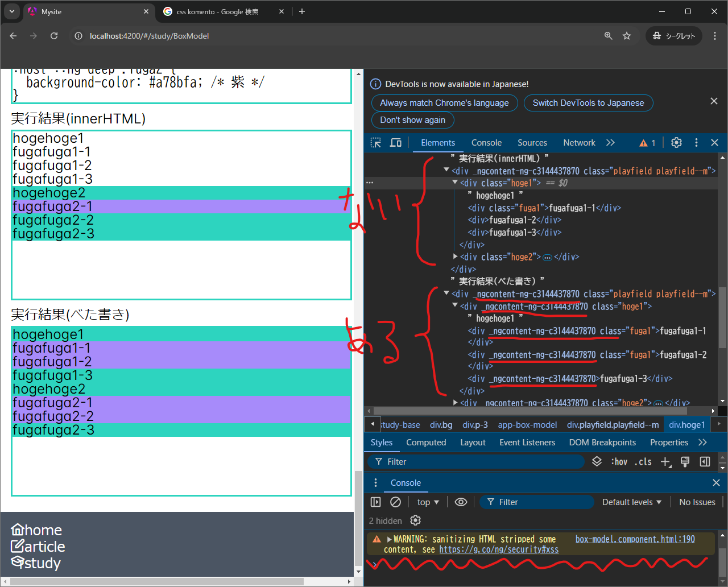Click the home link in page footer
Screen dimensions: 728x587
coord(37,530)
